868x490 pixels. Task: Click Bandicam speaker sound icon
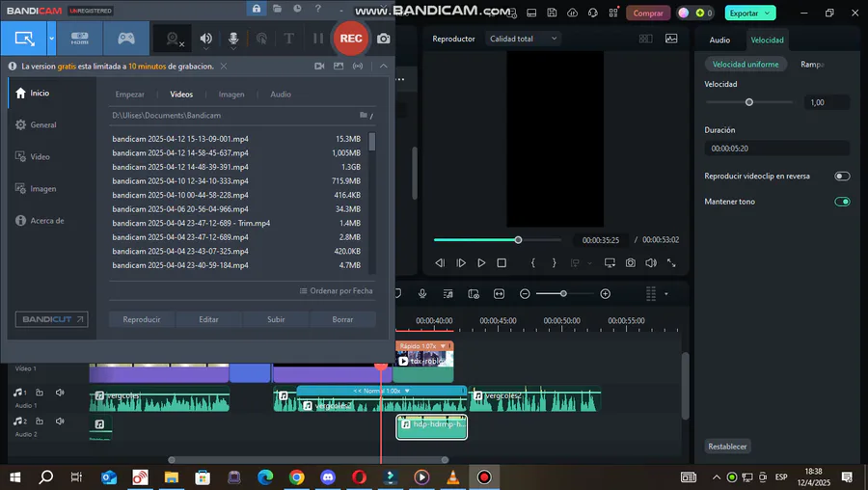click(206, 39)
